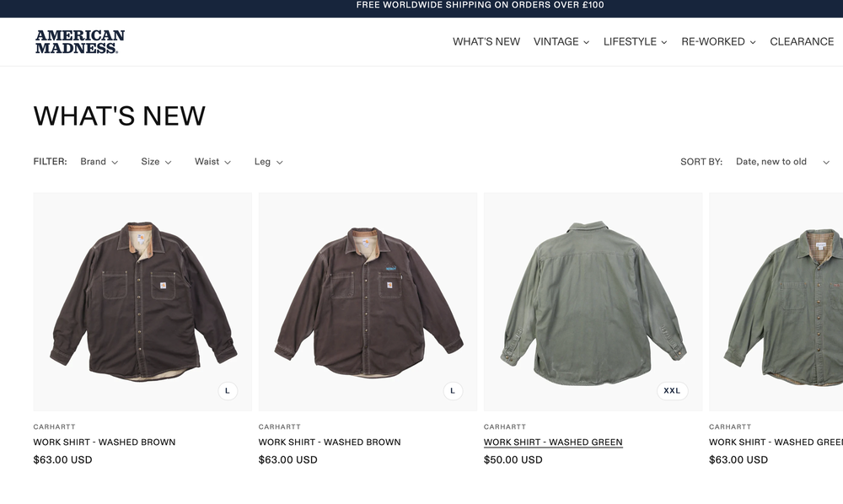This screenshot has height=504, width=843.
Task: Open the first washed brown shirt image
Action: pos(142,302)
